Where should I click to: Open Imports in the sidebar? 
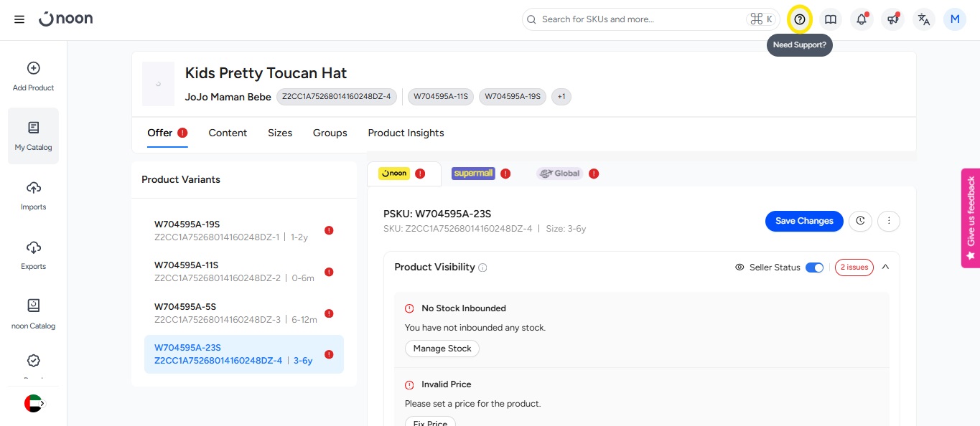pyautogui.click(x=33, y=196)
